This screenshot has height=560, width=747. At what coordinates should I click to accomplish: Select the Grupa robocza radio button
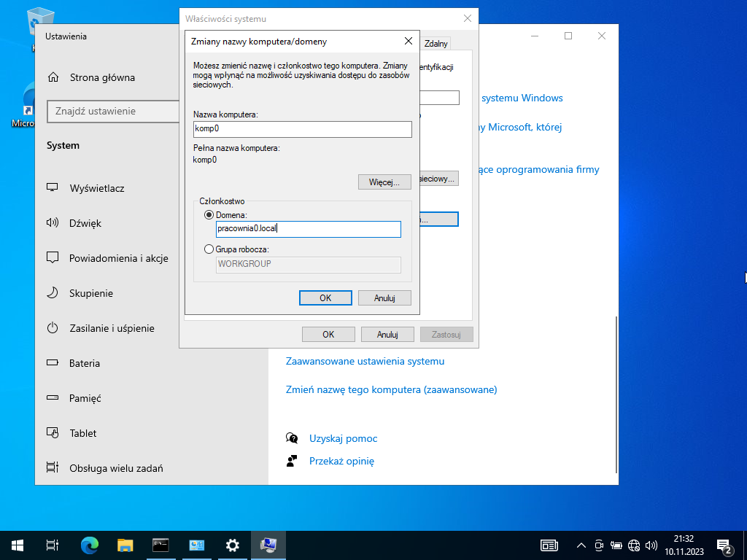point(209,249)
